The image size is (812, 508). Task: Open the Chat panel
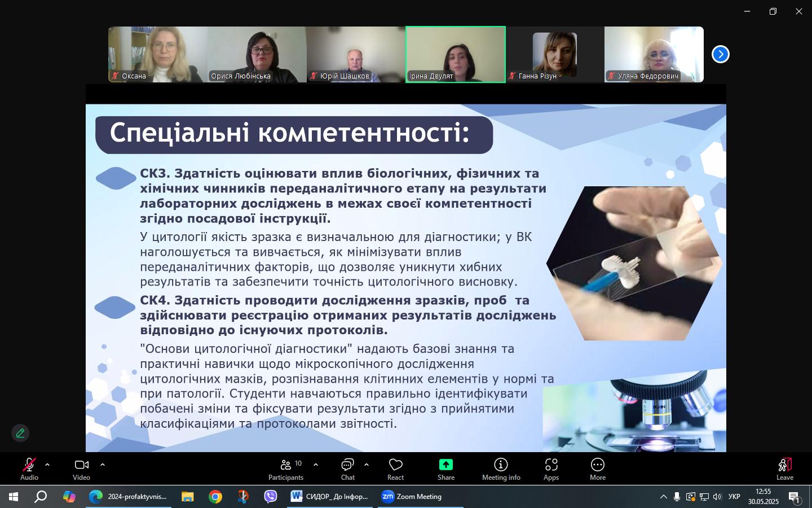[x=348, y=469]
